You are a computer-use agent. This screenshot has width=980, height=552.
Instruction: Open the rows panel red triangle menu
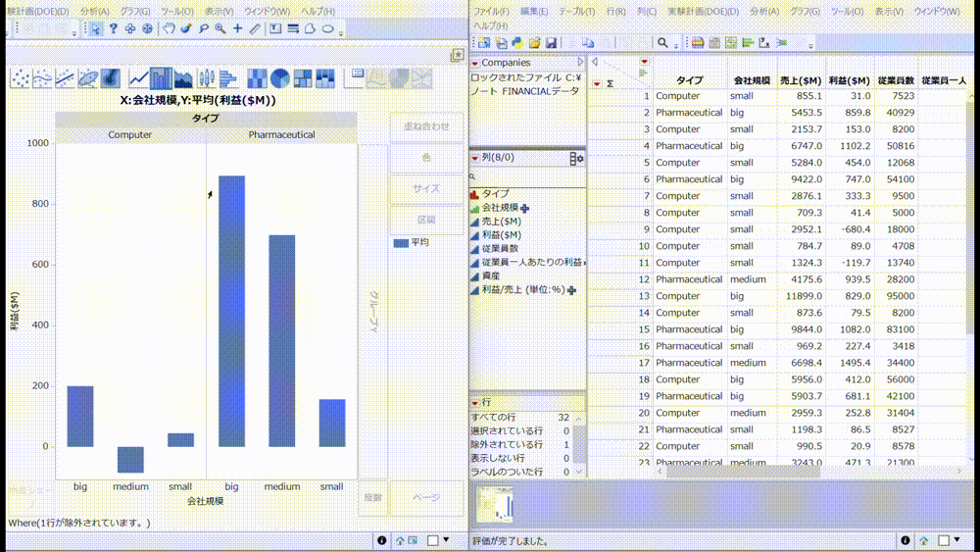(x=475, y=403)
